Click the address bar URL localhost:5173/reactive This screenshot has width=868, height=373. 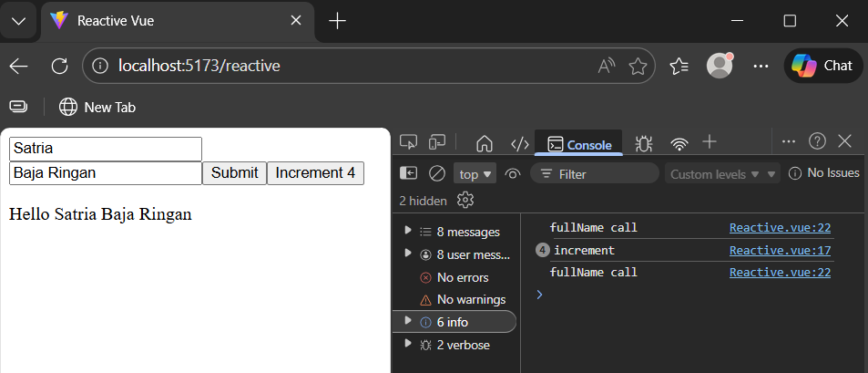point(199,66)
